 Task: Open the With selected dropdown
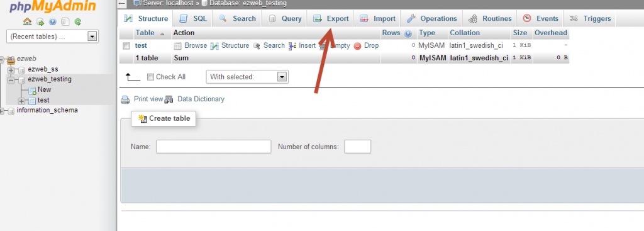point(247,77)
